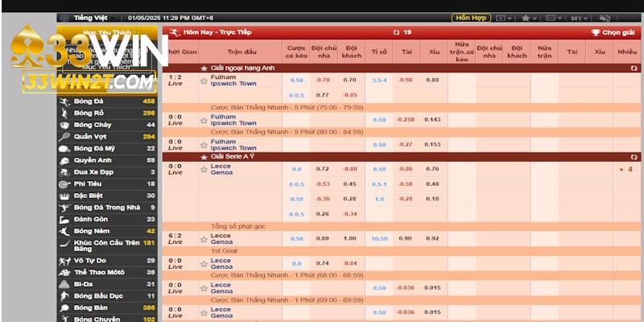Click the running player icon beside Hôm Nay
The height and width of the screenshot is (322, 644).
(x=174, y=32)
